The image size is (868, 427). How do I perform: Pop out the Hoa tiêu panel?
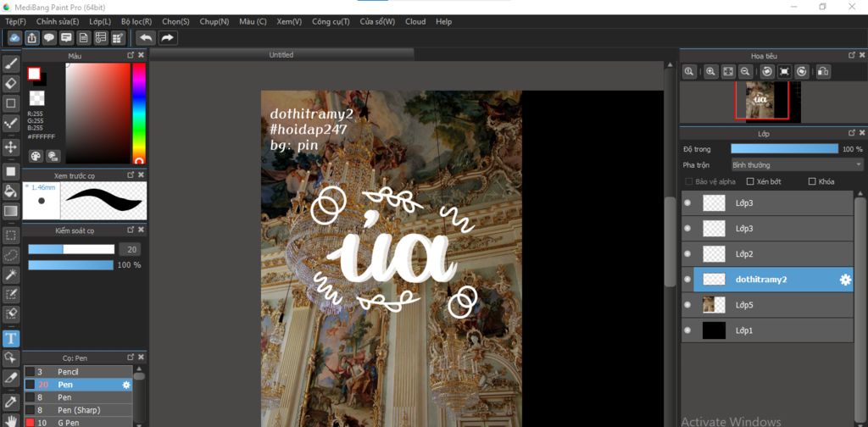coord(852,55)
